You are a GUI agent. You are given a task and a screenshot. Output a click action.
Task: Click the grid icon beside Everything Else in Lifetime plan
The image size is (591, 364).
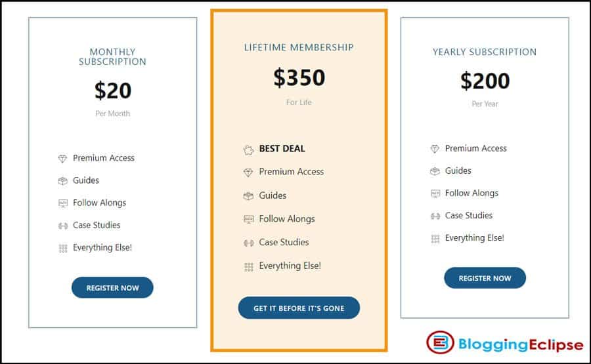[249, 267]
